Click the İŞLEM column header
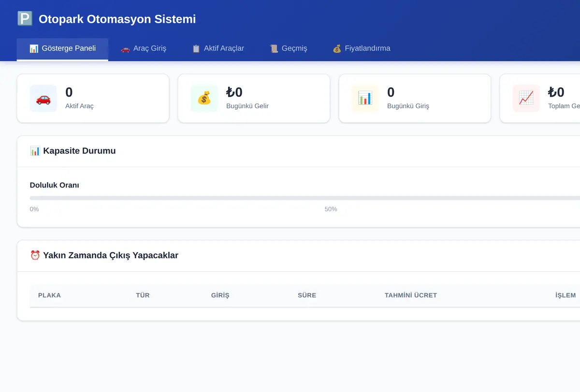The height and width of the screenshot is (392, 580). point(565,295)
